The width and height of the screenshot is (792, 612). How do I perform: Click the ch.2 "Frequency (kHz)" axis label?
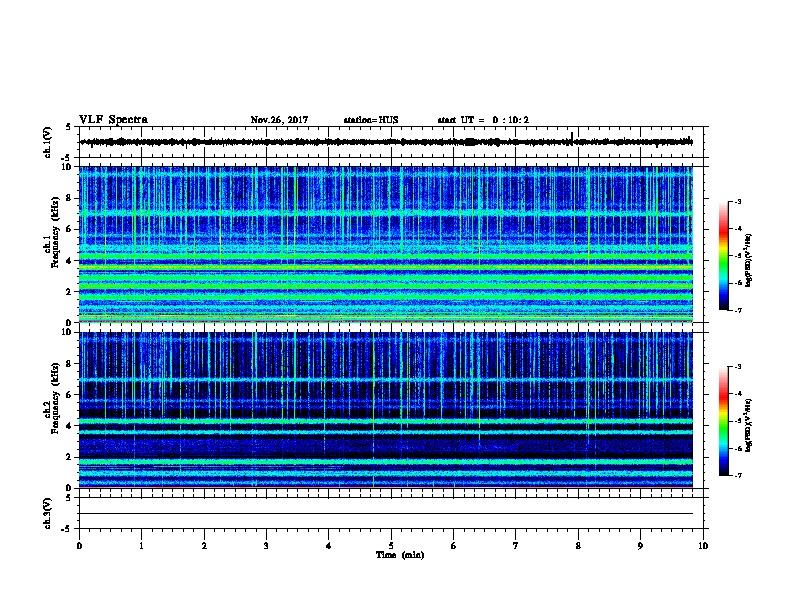click(55, 398)
